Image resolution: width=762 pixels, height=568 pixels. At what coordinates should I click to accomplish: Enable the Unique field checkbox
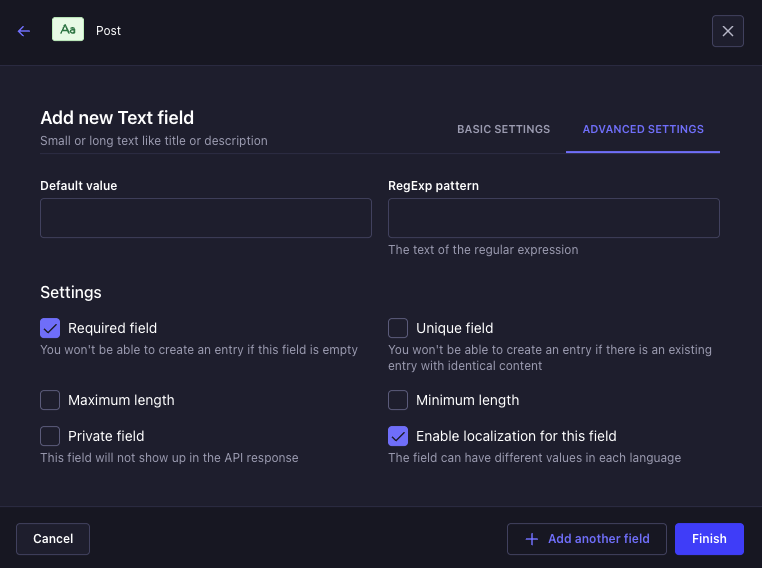click(x=398, y=328)
